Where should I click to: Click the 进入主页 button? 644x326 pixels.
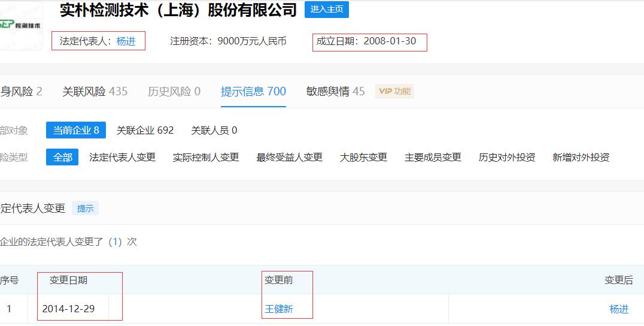[327, 10]
